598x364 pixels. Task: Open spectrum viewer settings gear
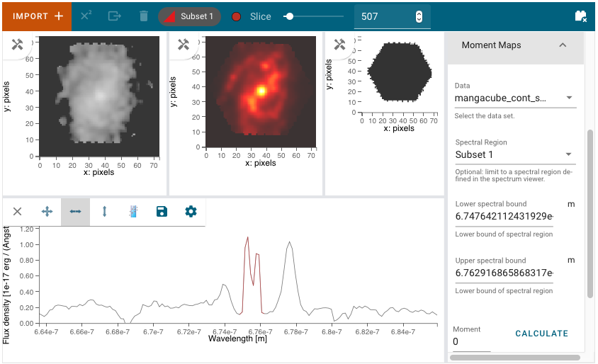(x=191, y=211)
